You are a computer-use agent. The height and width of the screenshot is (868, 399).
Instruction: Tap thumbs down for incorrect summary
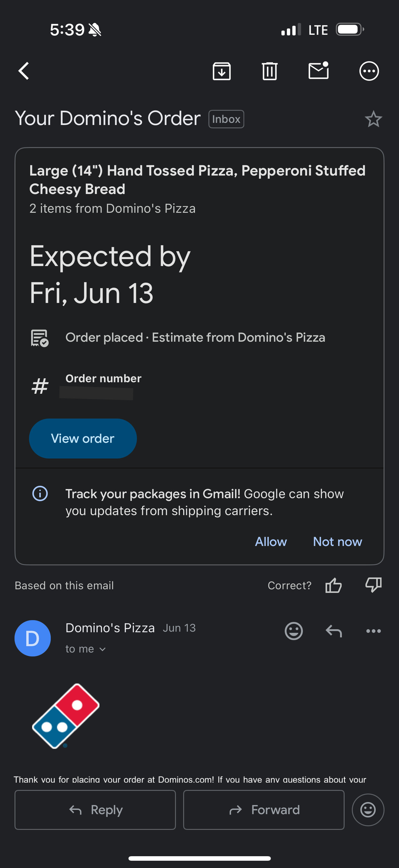click(373, 585)
